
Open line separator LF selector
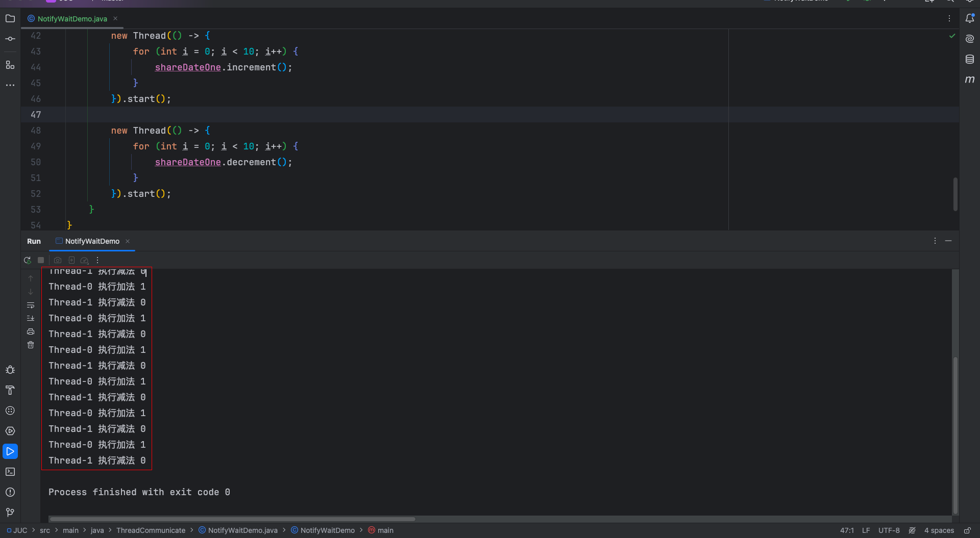click(x=866, y=530)
